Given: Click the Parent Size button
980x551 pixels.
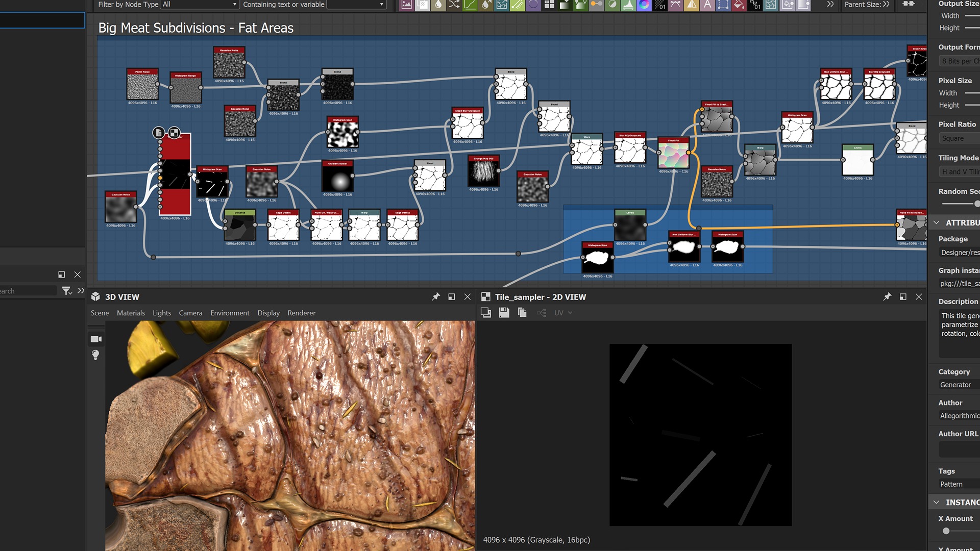Looking at the screenshot, I should click(866, 5).
